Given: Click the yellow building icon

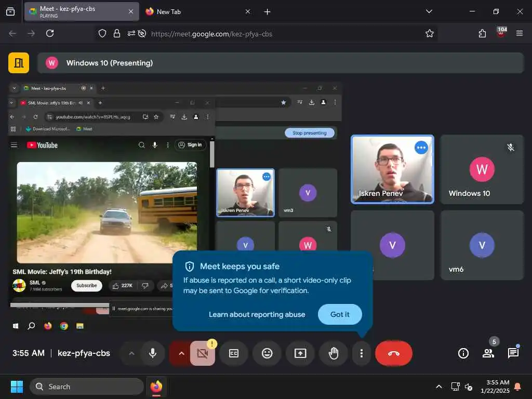Looking at the screenshot, I should coord(19,63).
